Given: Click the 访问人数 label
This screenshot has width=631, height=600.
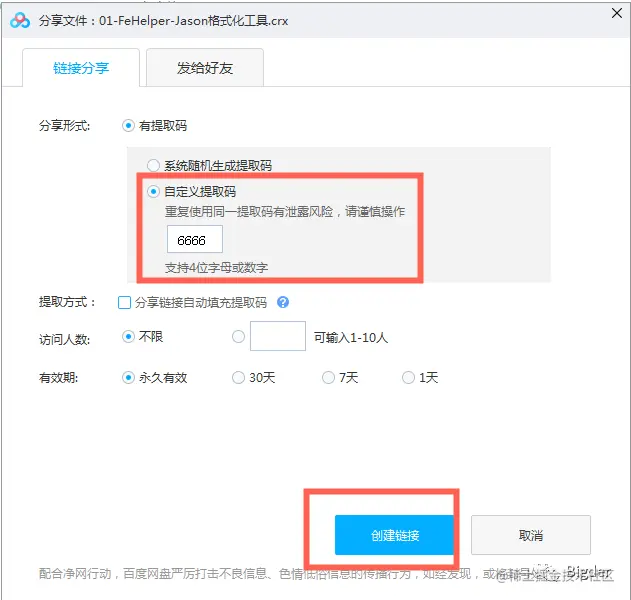Looking at the screenshot, I should tap(64, 339).
